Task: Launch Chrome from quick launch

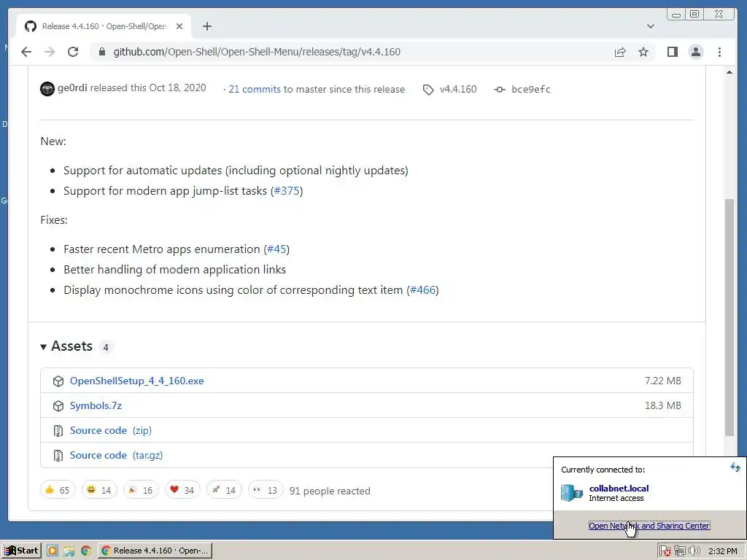Action: click(86, 551)
